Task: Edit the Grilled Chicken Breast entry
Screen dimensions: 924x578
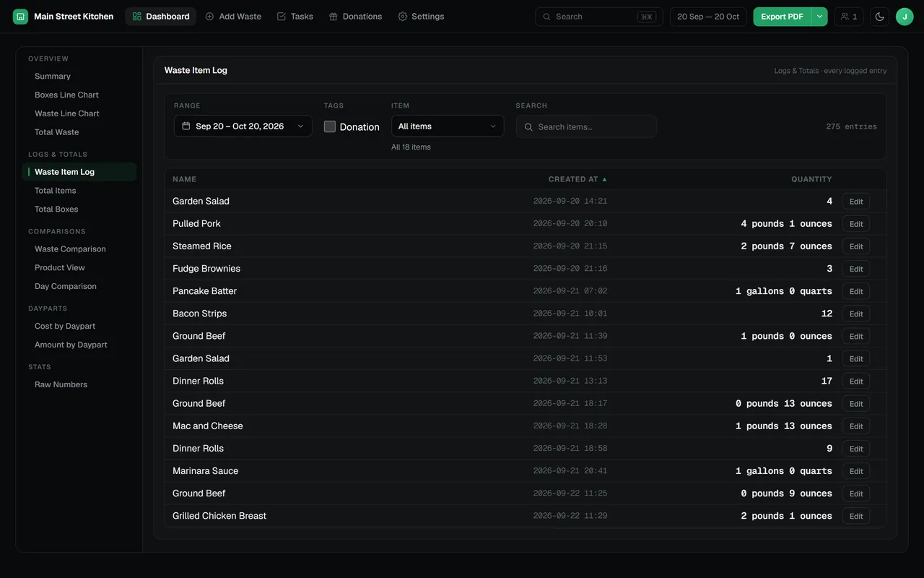Action: tap(856, 516)
